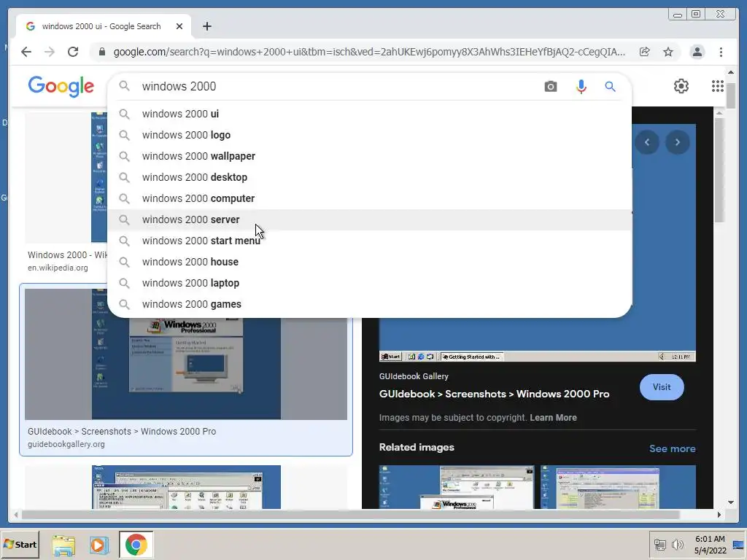747x560 pixels.
Task: Choose suggestion windows 2000 desktop
Action: [370, 177]
